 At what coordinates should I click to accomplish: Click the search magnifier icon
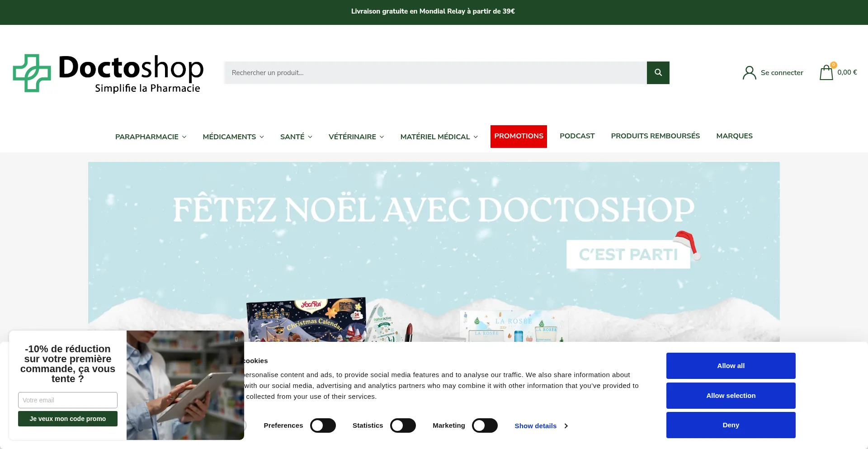point(658,72)
